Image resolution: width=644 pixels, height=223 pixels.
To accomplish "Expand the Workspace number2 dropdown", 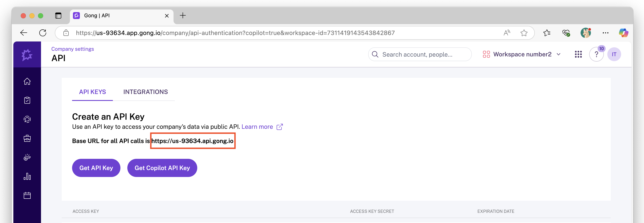I will pyautogui.click(x=522, y=54).
